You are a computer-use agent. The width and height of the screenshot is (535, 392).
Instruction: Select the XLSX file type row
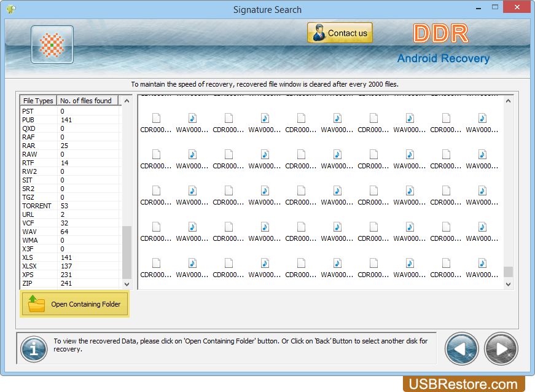pyautogui.click(x=70, y=266)
